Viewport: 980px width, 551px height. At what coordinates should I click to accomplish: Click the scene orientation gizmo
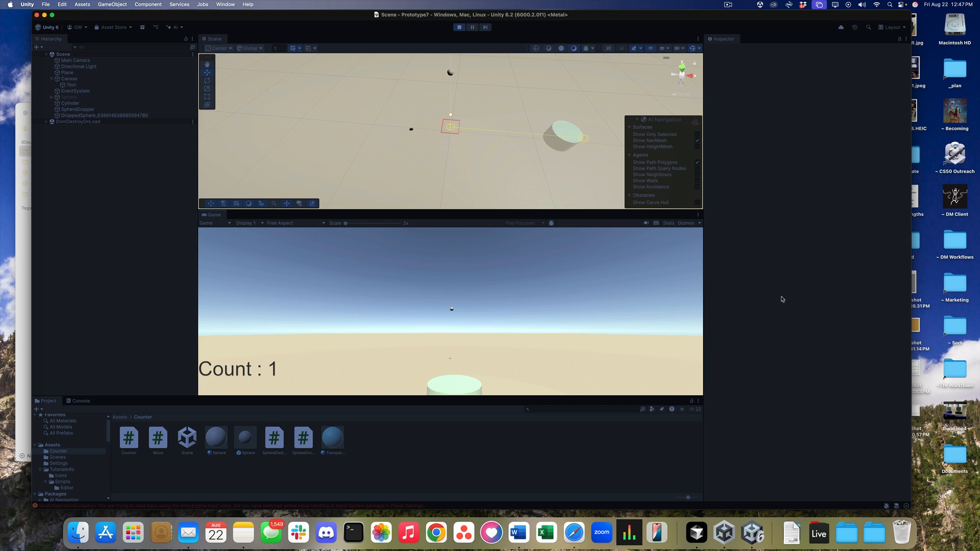pyautogui.click(x=682, y=74)
